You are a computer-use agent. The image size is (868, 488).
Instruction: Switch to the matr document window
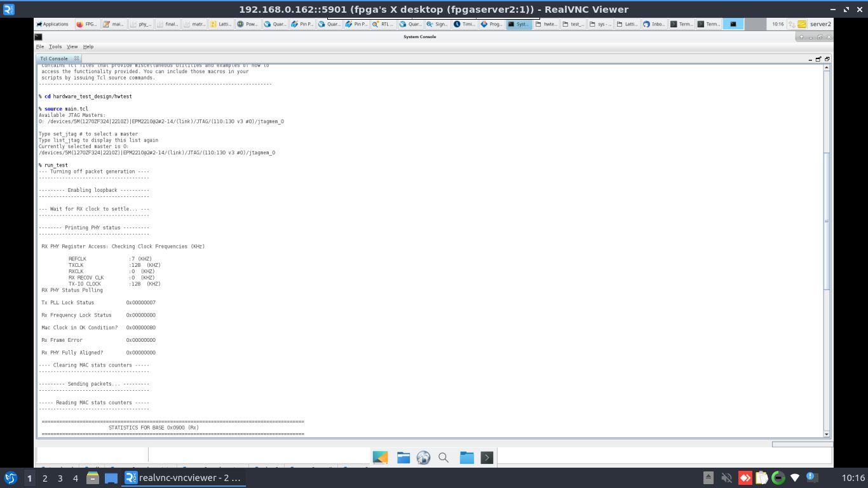pos(194,24)
